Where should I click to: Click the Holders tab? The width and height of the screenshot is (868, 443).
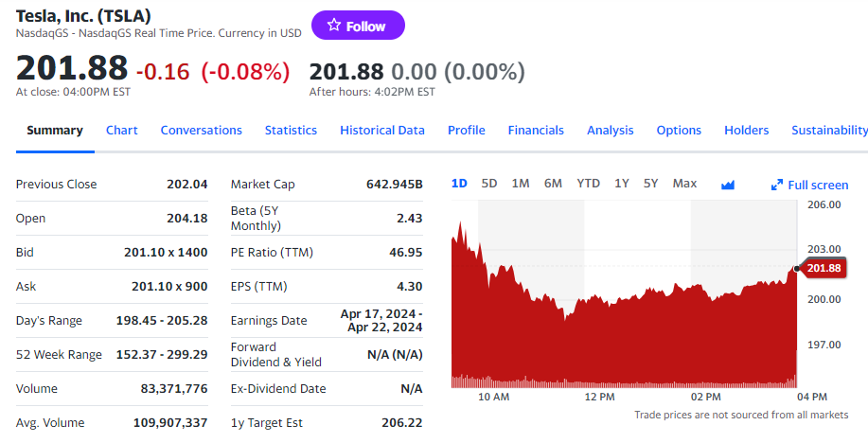tap(747, 131)
